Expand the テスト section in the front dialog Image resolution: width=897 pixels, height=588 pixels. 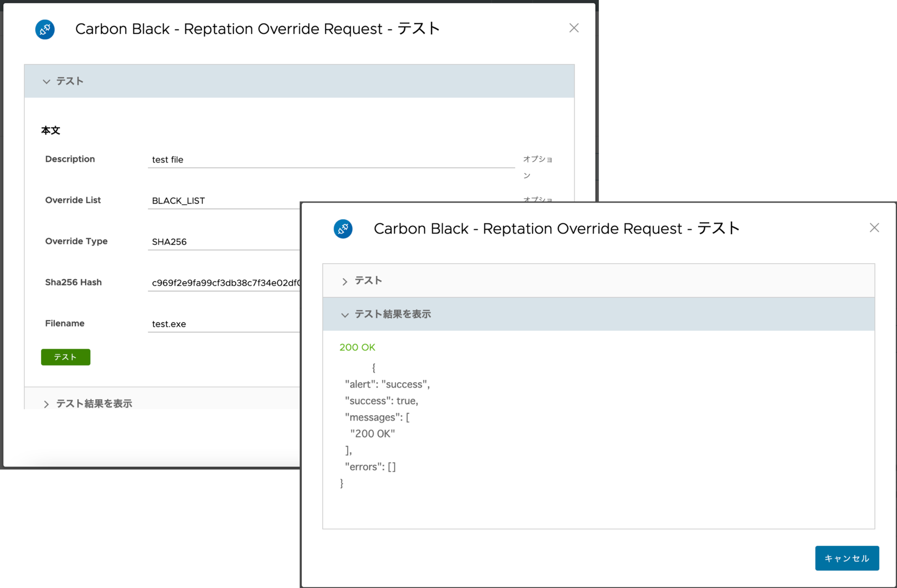tap(598, 281)
